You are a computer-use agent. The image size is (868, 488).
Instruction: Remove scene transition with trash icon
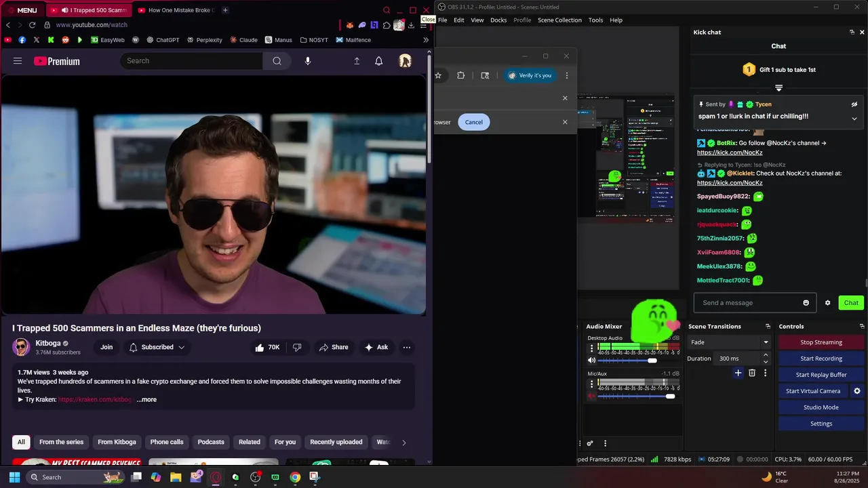click(x=752, y=373)
